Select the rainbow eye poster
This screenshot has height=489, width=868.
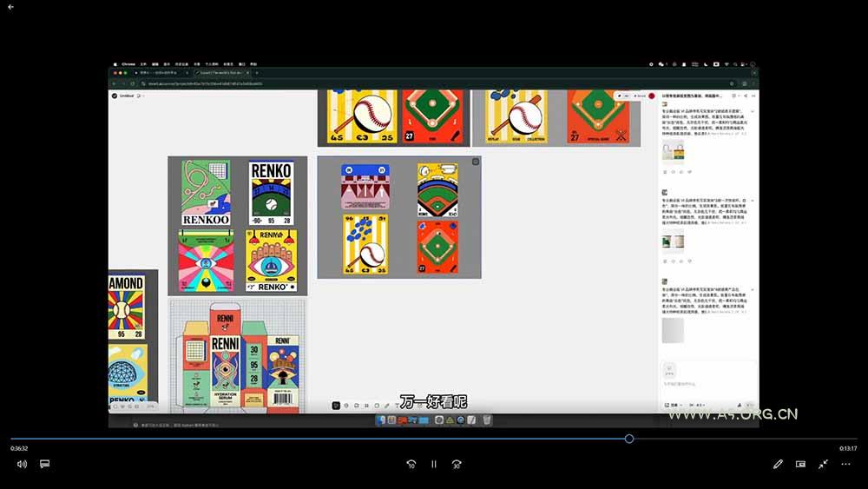pyautogui.click(x=206, y=261)
